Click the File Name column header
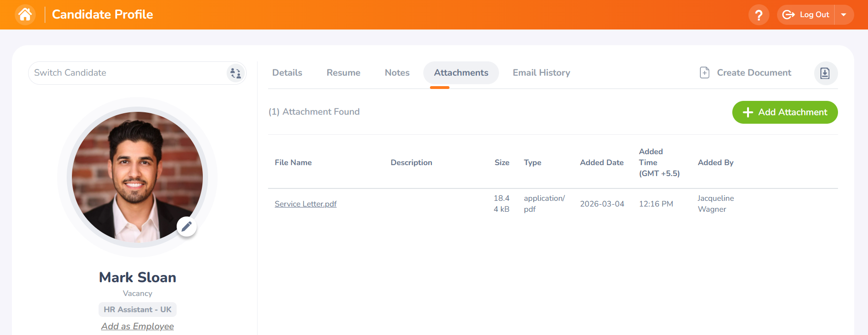Image resolution: width=868 pixels, height=335 pixels. pos(293,163)
